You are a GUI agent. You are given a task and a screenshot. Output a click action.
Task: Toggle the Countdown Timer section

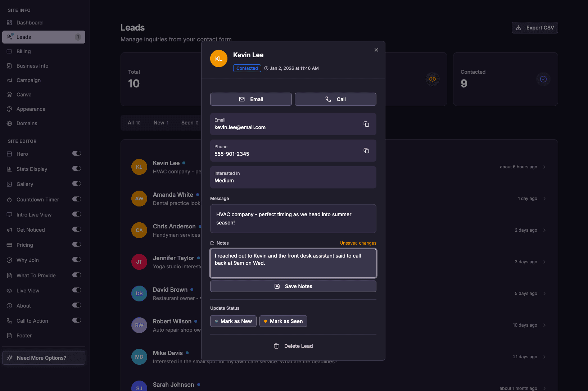coord(77,199)
